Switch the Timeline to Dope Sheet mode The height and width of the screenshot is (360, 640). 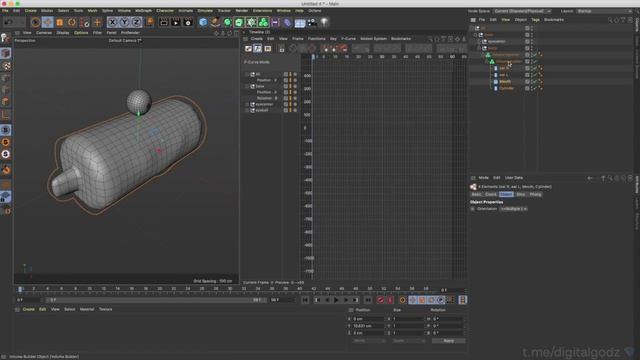click(x=248, y=49)
